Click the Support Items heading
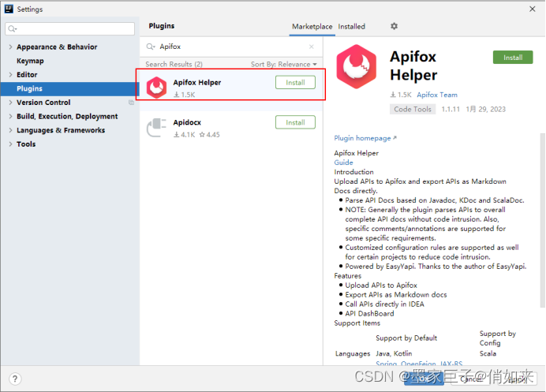 (357, 323)
